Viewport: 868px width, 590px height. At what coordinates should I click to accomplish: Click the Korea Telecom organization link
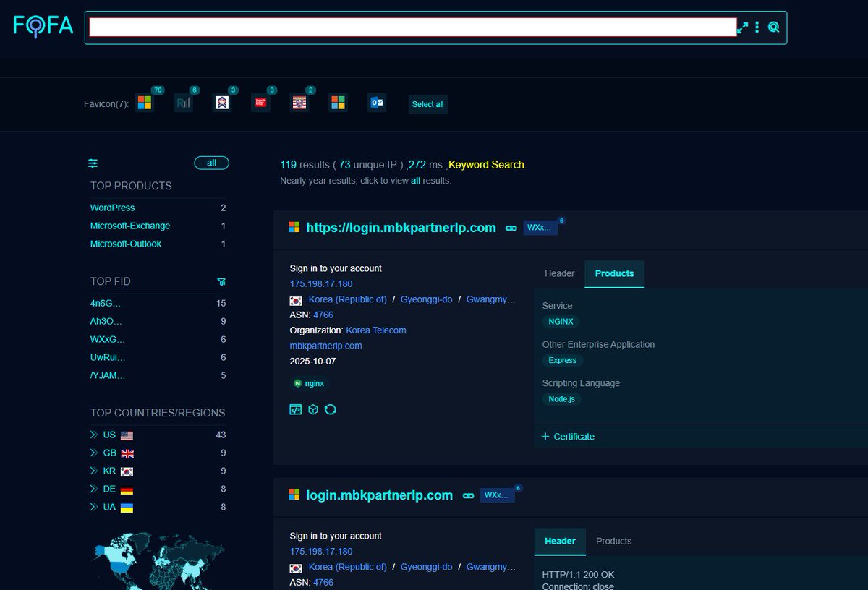(x=376, y=330)
